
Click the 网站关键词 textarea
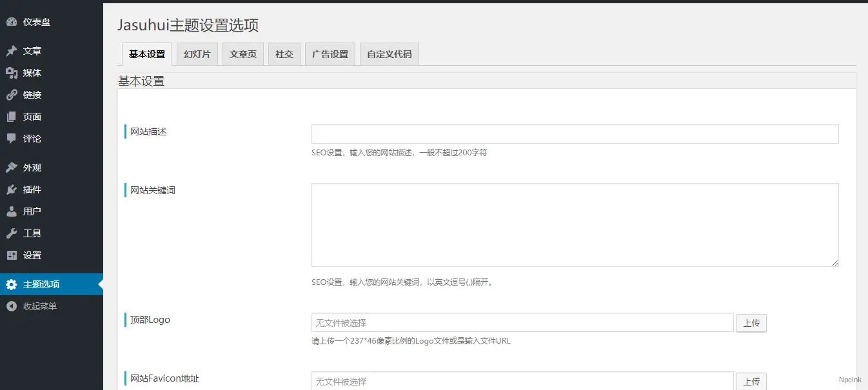pyautogui.click(x=574, y=224)
